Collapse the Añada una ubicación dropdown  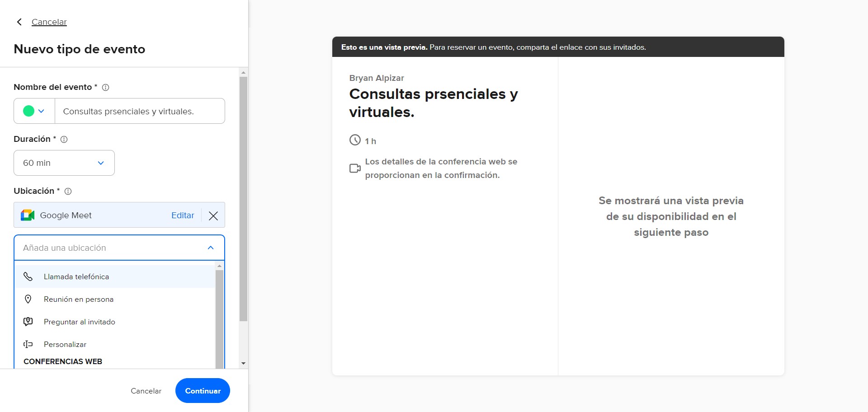[210, 248]
